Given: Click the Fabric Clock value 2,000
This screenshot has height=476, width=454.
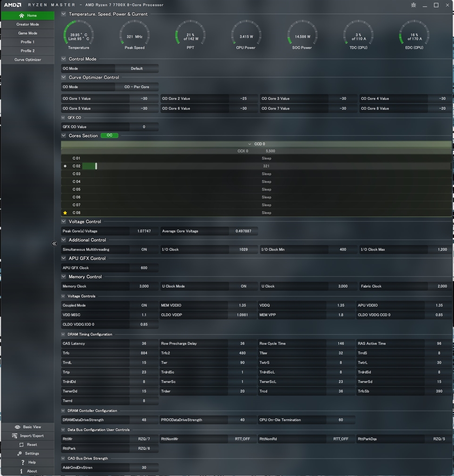Looking at the screenshot, I should click(x=440, y=286).
